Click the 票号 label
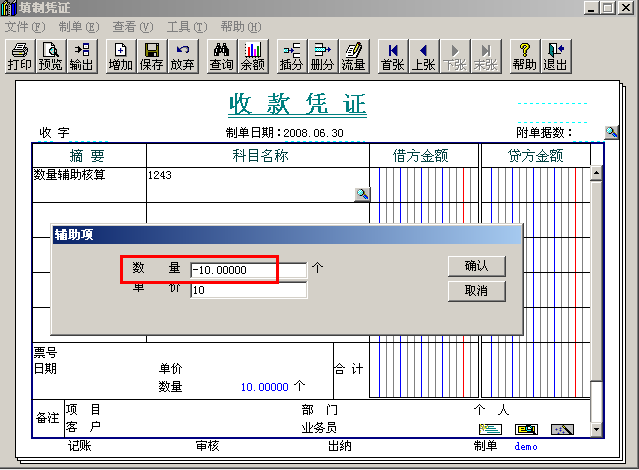Viewport: 639px width, 470px height. click(45, 352)
